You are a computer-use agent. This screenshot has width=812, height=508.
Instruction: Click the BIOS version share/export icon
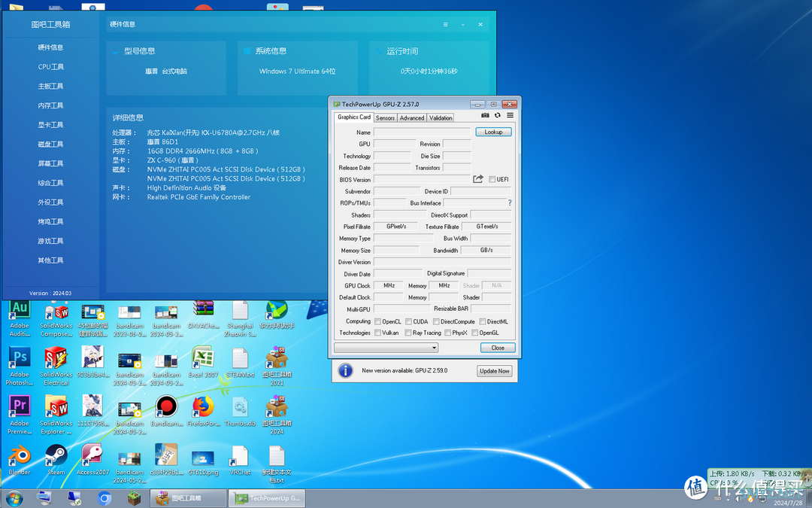pos(478,179)
